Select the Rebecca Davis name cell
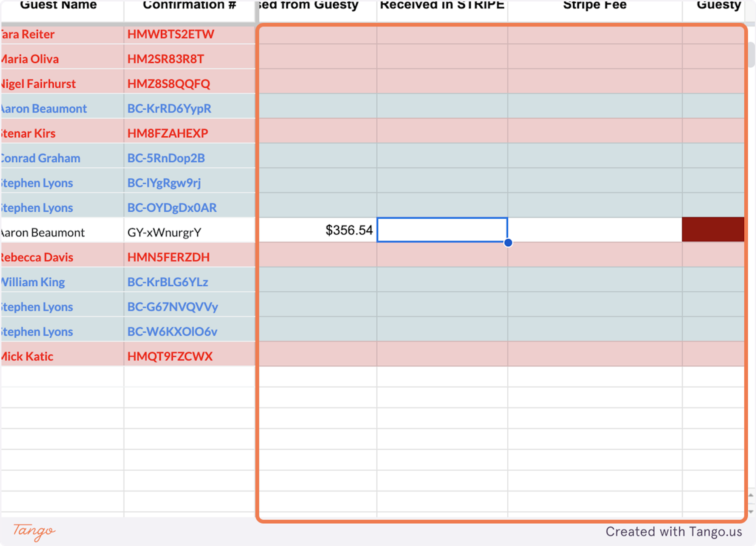 pyautogui.click(x=62, y=257)
